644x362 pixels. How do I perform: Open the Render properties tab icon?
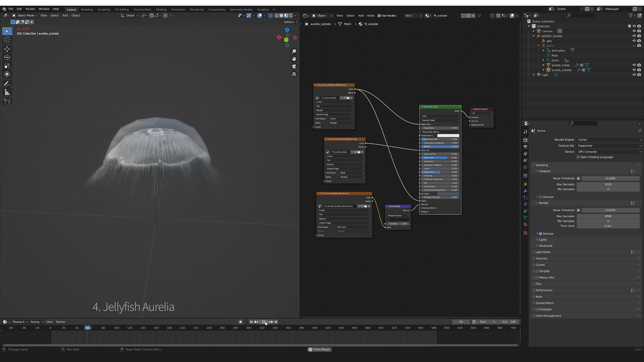coord(525,140)
